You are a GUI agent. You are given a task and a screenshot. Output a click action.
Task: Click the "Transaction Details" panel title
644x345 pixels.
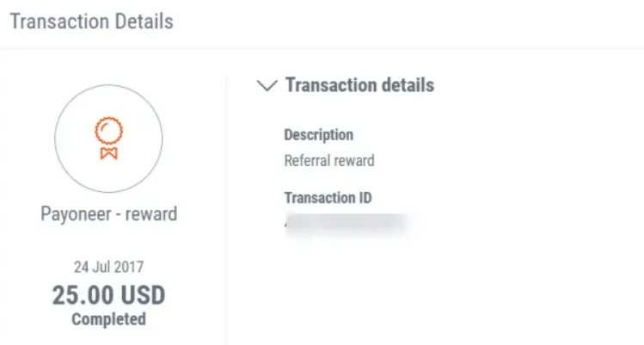pos(91,22)
